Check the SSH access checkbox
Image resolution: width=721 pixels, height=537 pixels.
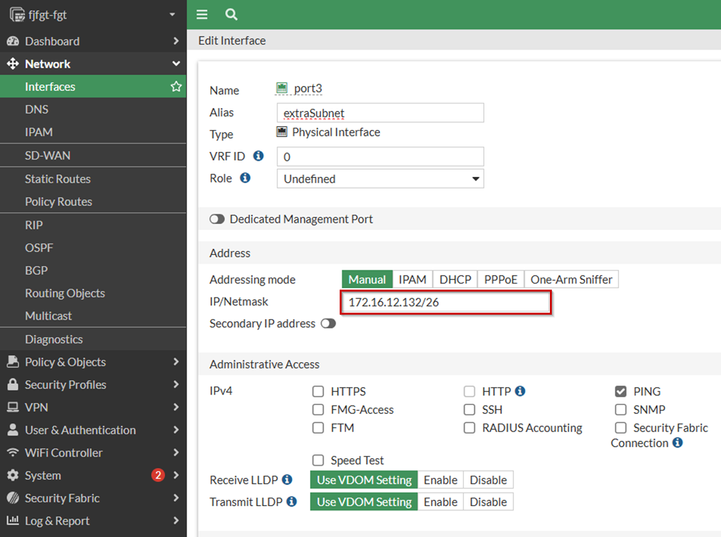tap(470, 410)
